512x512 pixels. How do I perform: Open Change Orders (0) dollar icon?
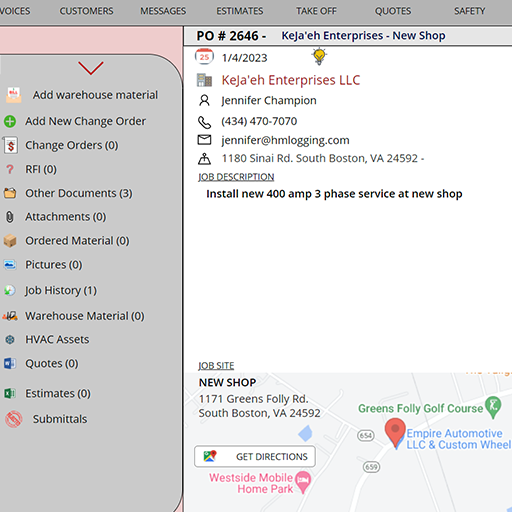tap(10, 145)
